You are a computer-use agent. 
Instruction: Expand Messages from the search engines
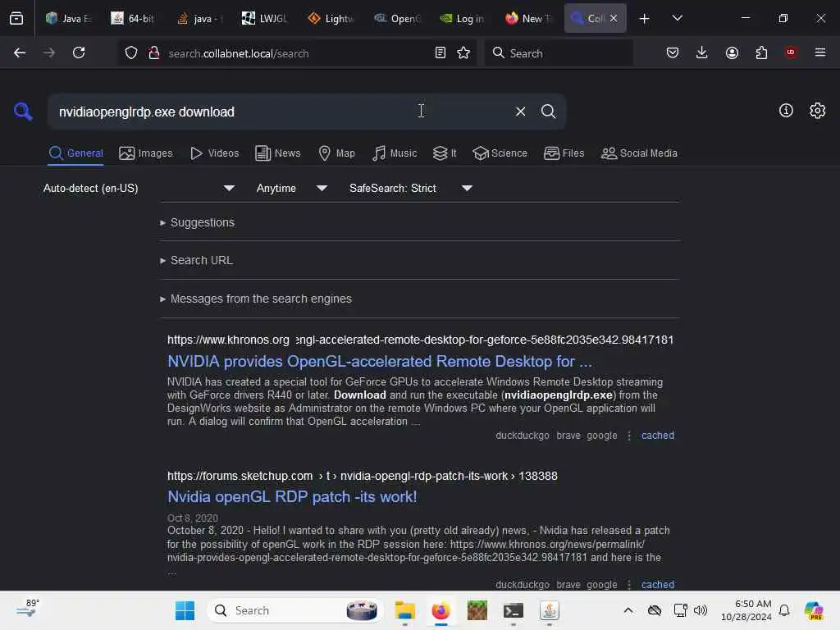tap(256, 299)
